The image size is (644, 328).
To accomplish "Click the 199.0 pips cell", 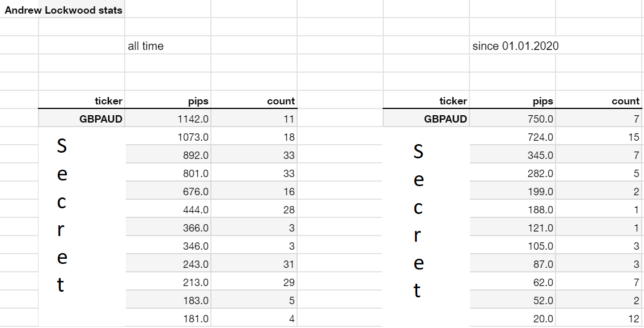I will [x=512, y=191].
